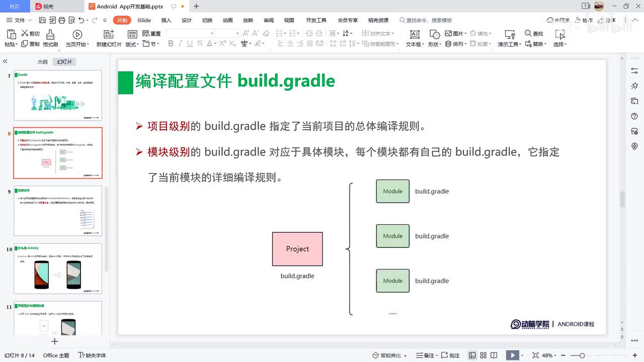Click the Select (选择) tool

click(560, 38)
